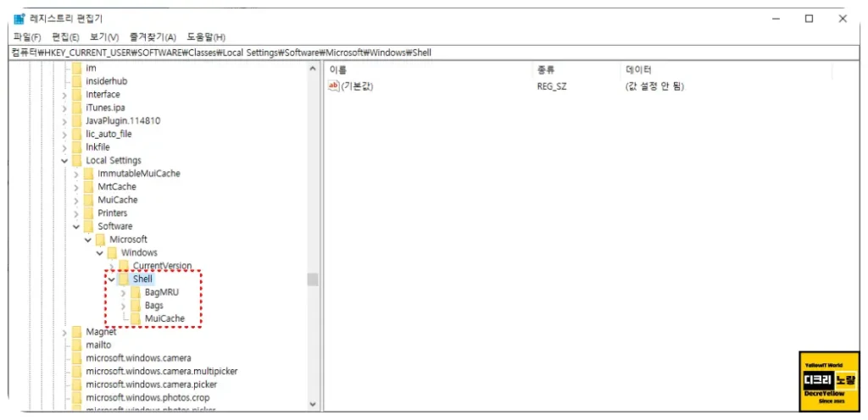Select the mailto folder icon

click(x=76, y=345)
